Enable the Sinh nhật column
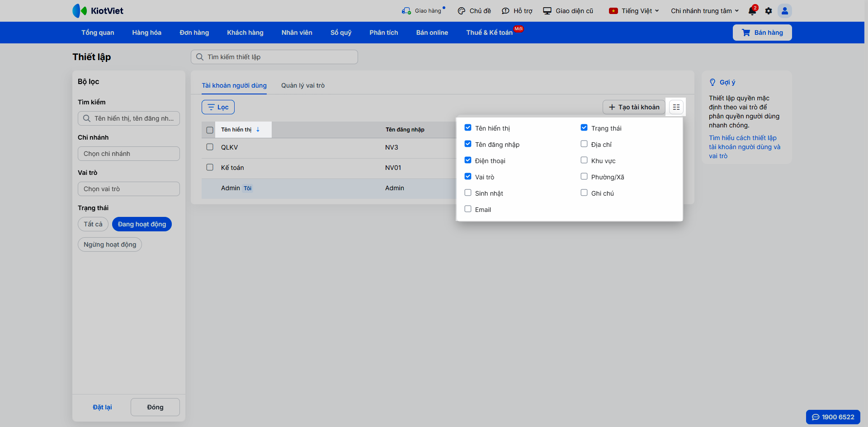Viewport: 868px width, 427px height. click(468, 193)
